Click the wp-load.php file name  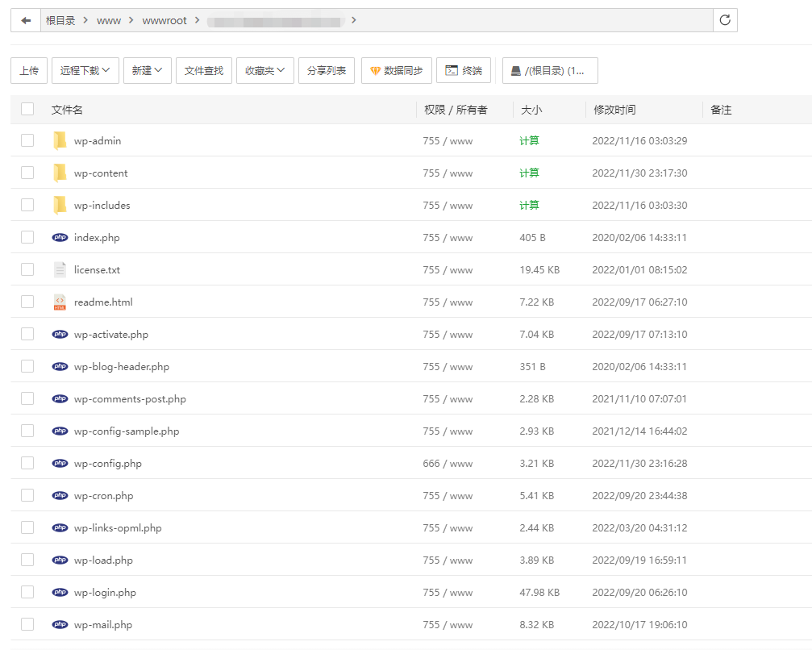coord(103,560)
